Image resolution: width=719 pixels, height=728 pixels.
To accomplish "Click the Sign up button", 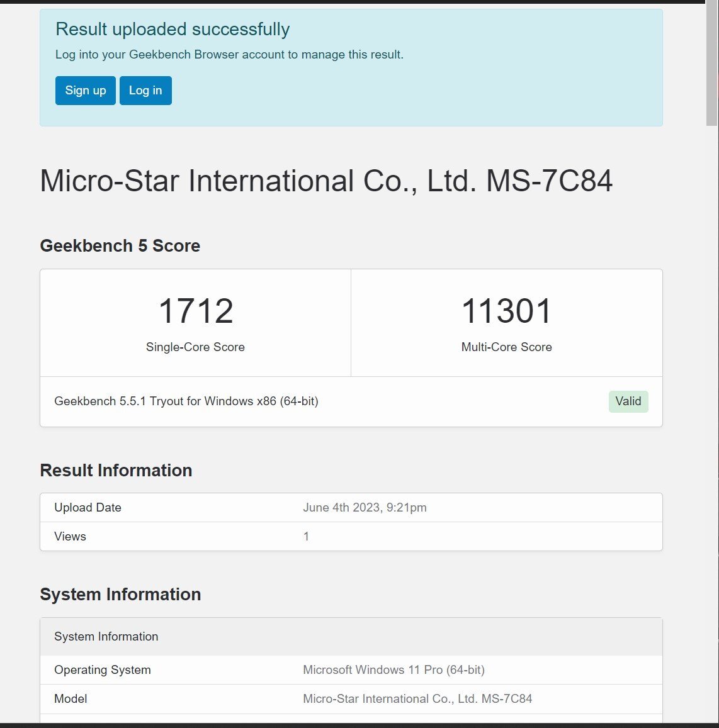I will [x=86, y=91].
